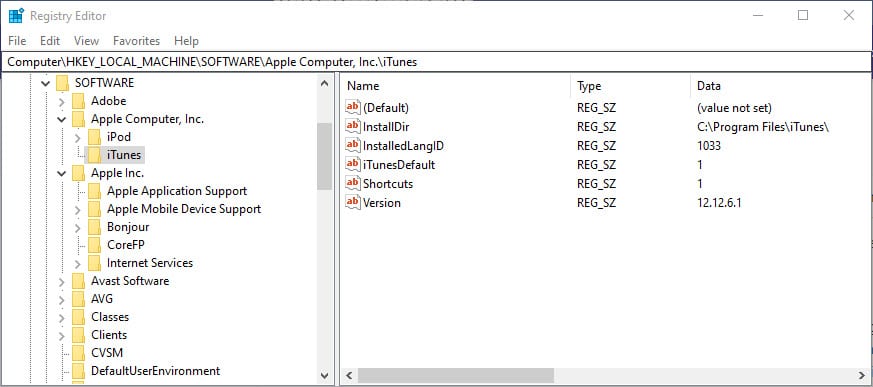This screenshot has height=387, width=873.
Task: Click the tree pane vertical scrollbar thumb
Action: 325,156
